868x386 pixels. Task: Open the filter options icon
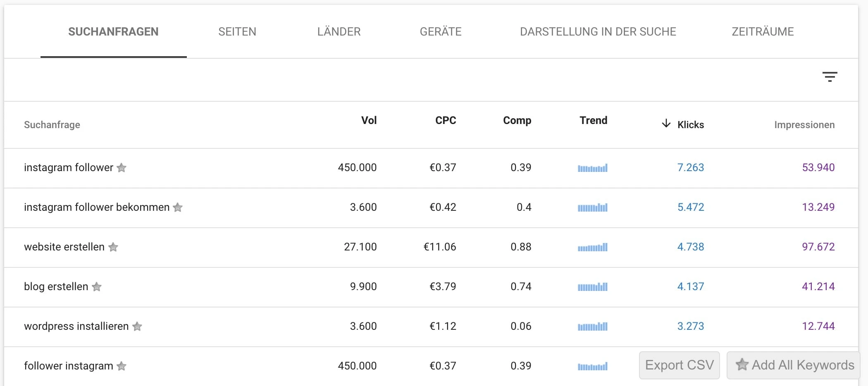coord(830,77)
